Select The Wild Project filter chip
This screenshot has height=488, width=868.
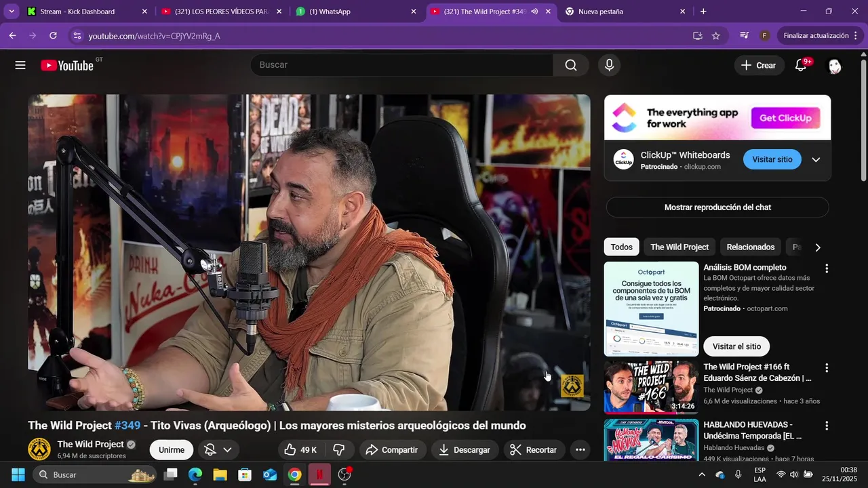679,247
